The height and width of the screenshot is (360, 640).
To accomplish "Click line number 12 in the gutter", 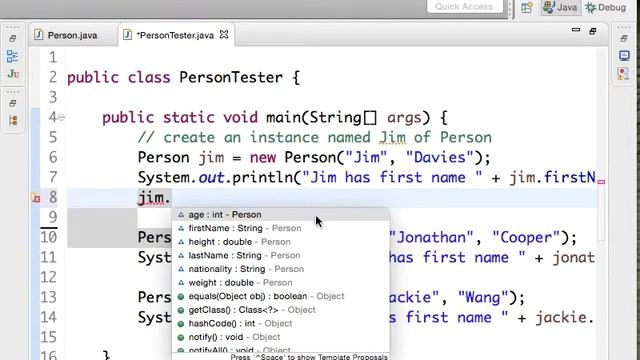I will coord(49,278).
